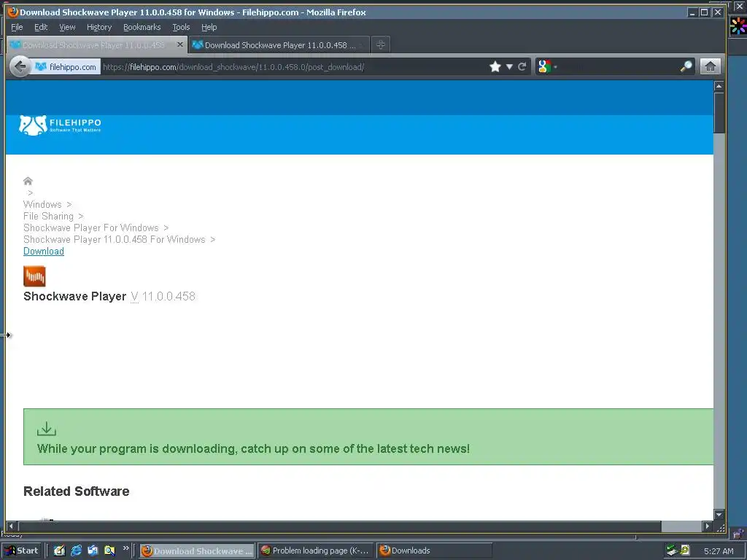Open the Tools menu

[x=181, y=27]
